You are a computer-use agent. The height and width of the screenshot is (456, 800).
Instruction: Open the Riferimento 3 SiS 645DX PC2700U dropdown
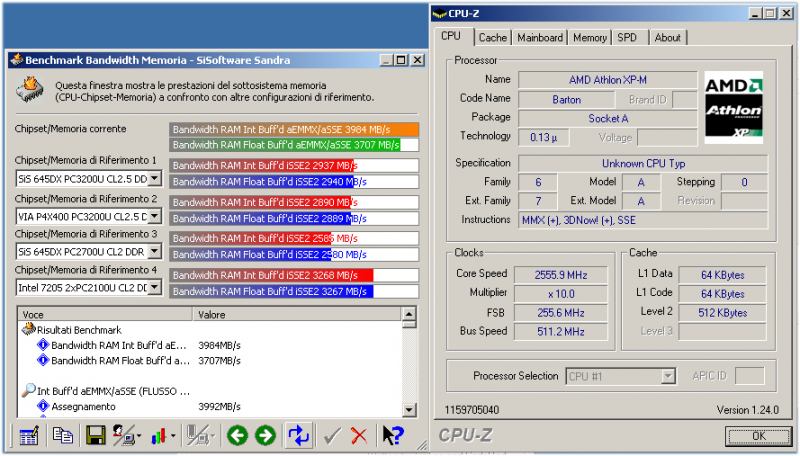pyautogui.click(x=155, y=251)
